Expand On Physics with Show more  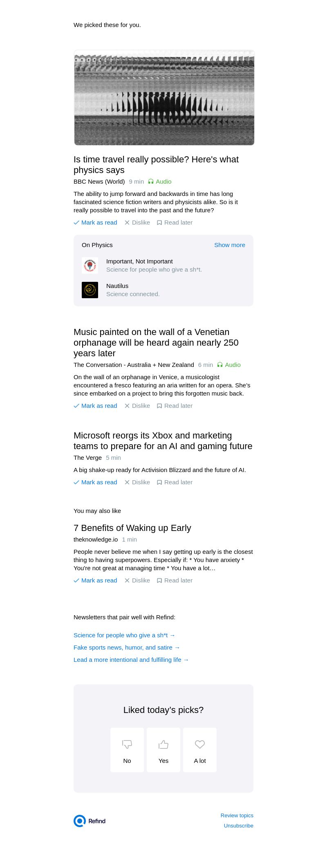point(229,245)
